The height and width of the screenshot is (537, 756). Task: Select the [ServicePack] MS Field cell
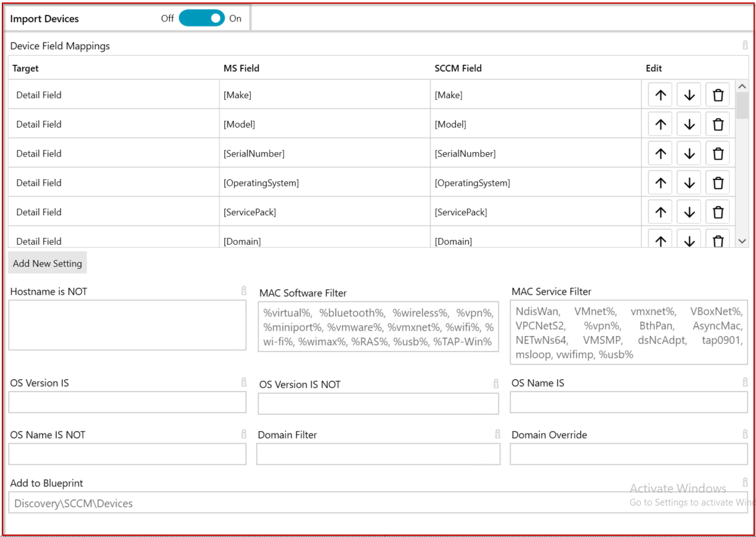pyautogui.click(x=325, y=212)
